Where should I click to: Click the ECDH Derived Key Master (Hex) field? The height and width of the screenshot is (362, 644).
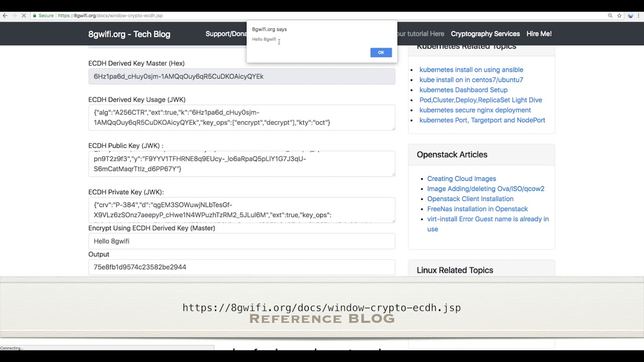tap(242, 76)
